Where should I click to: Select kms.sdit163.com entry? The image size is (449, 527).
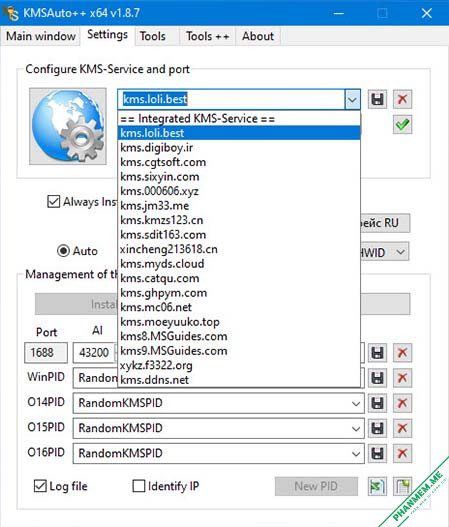(x=239, y=235)
